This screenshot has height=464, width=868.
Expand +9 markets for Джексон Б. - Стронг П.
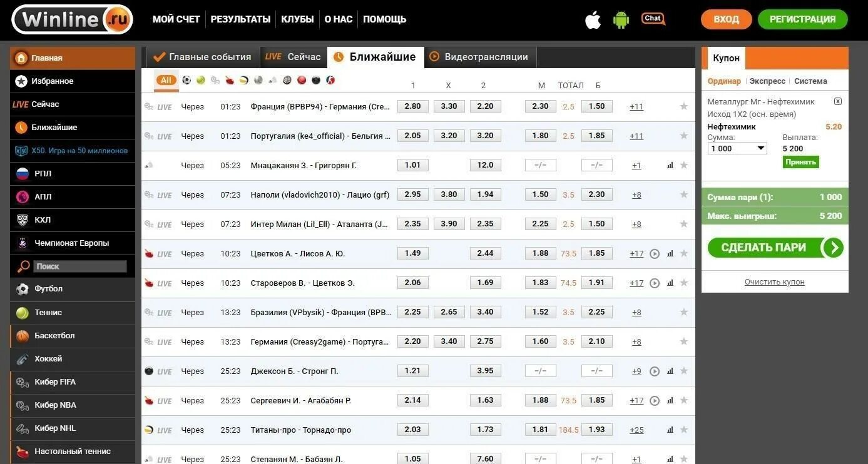point(636,371)
